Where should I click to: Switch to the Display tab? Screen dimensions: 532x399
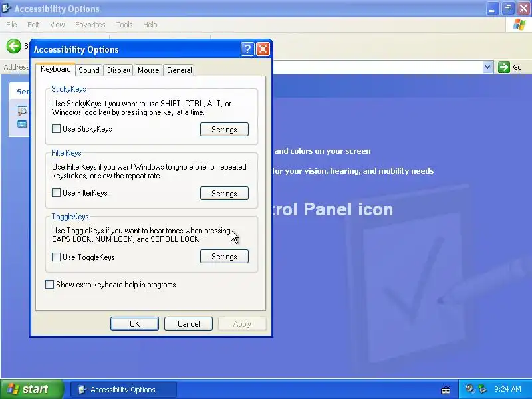tap(118, 70)
